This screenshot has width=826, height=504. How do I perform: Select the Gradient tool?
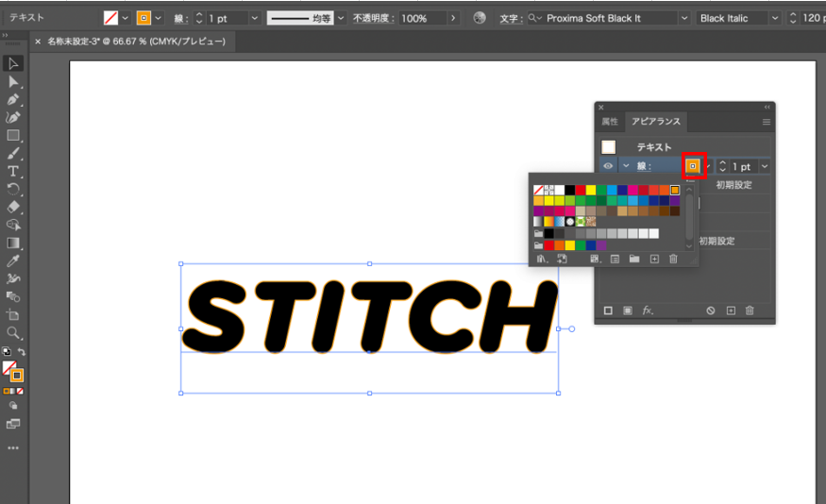point(13,243)
